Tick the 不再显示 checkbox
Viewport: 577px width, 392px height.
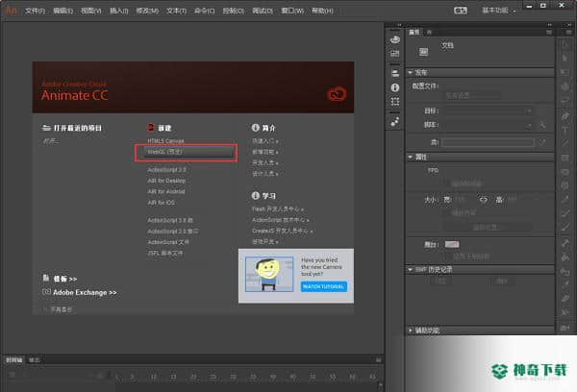[x=45, y=309]
